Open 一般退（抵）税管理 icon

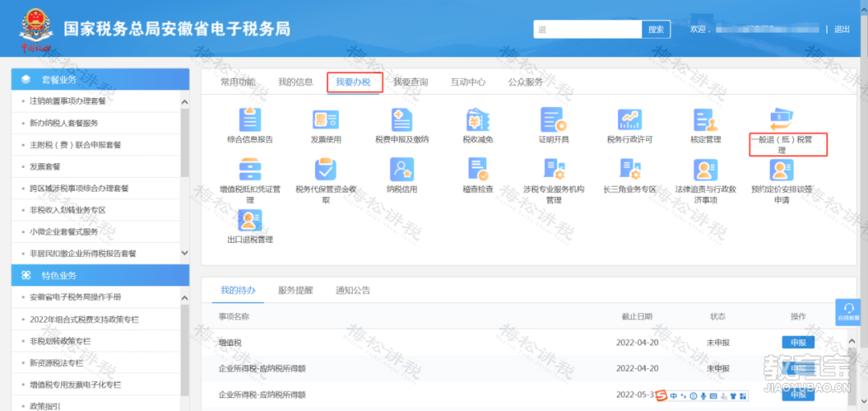(x=782, y=120)
